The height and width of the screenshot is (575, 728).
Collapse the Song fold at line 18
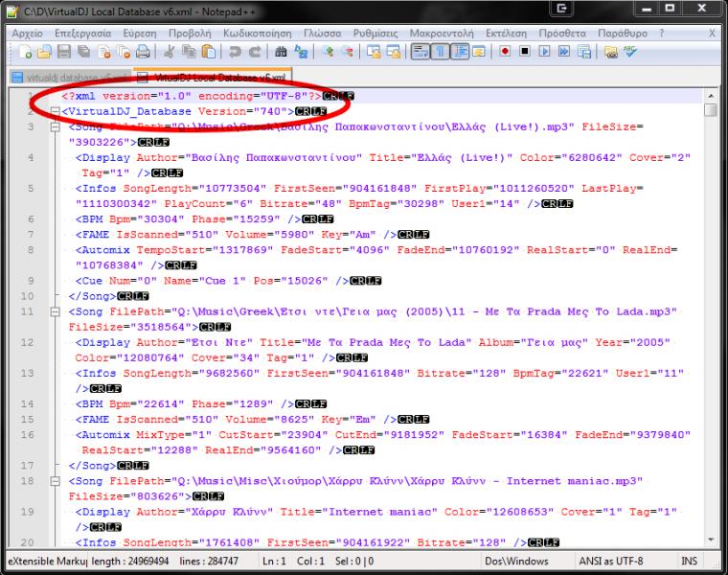pos(55,481)
